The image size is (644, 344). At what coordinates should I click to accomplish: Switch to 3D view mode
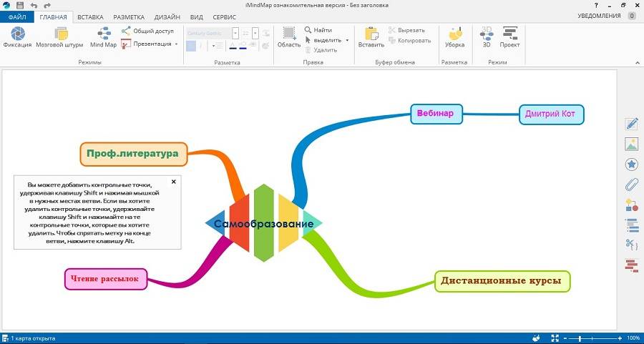coord(487,37)
